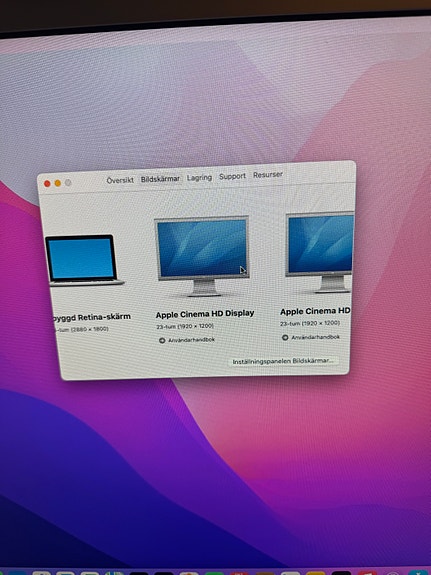Click "23-tum (1920 × 1200)" under Apple Cinema HD Display
Viewport: 431px width, 575px height.
[185, 326]
